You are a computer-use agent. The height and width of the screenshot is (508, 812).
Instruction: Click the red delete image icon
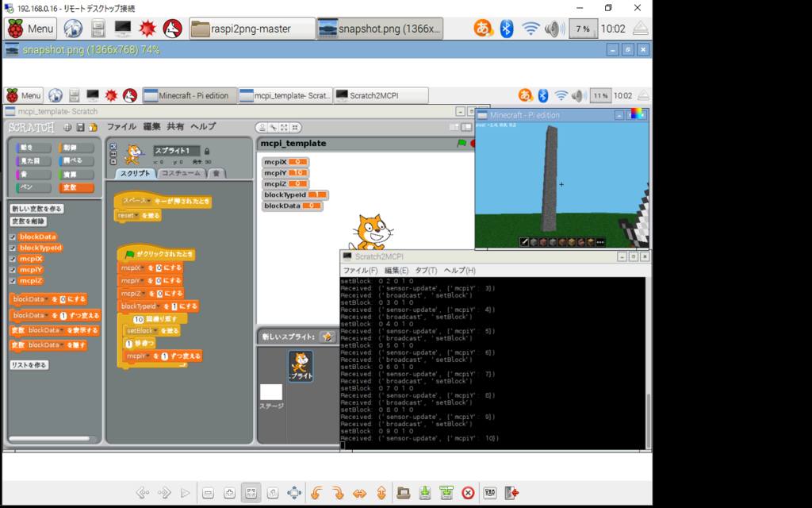(x=468, y=492)
